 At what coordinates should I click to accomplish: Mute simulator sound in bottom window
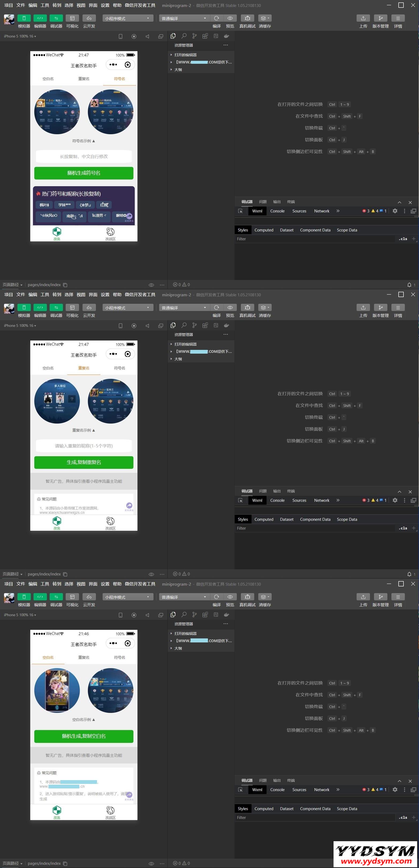pyautogui.click(x=147, y=615)
